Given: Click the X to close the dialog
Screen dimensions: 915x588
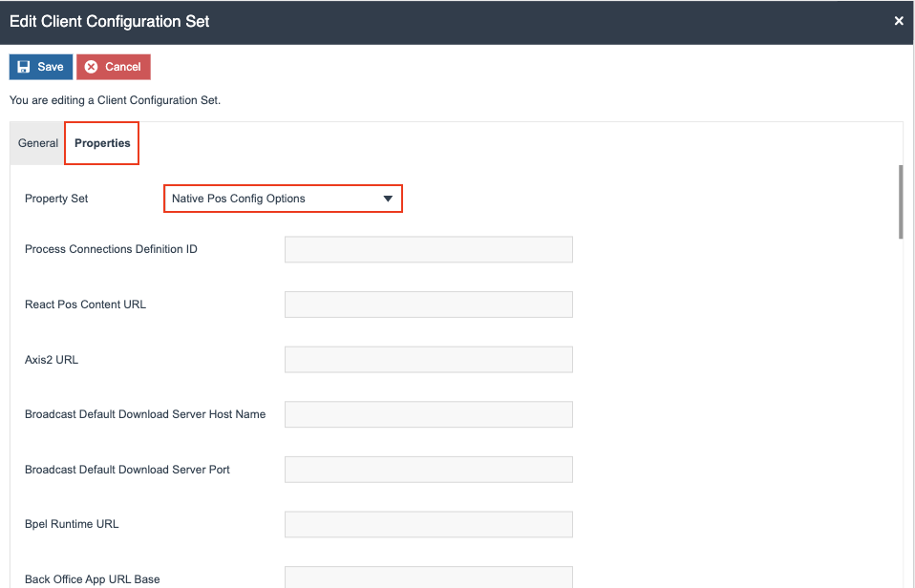Looking at the screenshot, I should pyautogui.click(x=897, y=20).
